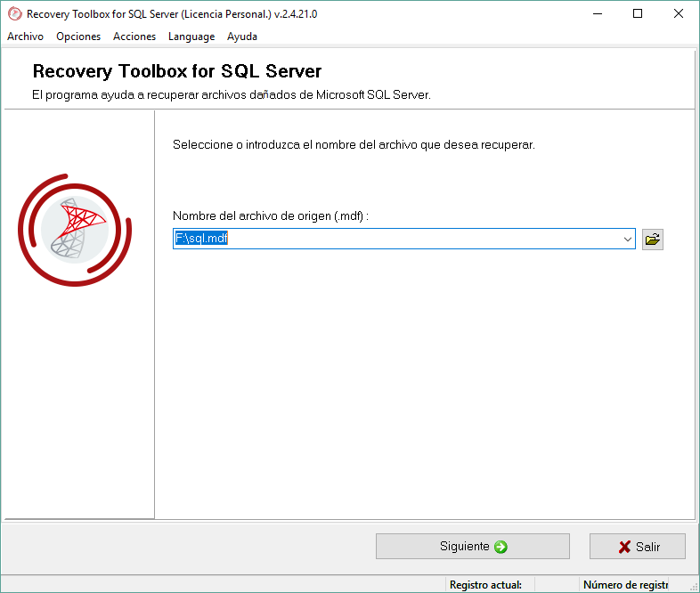This screenshot has width=700, height=593.
Task: Click the open folder browse icon
Action: (652, 240)
